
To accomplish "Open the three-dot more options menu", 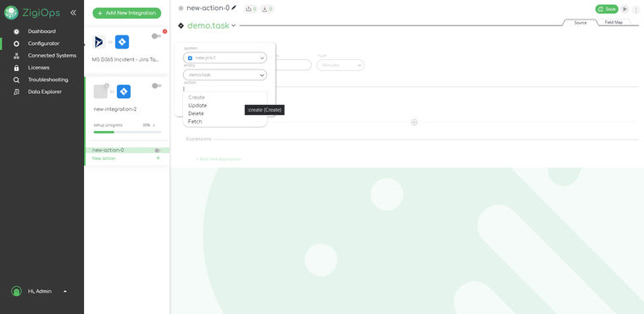I will (x=636, y=9).
